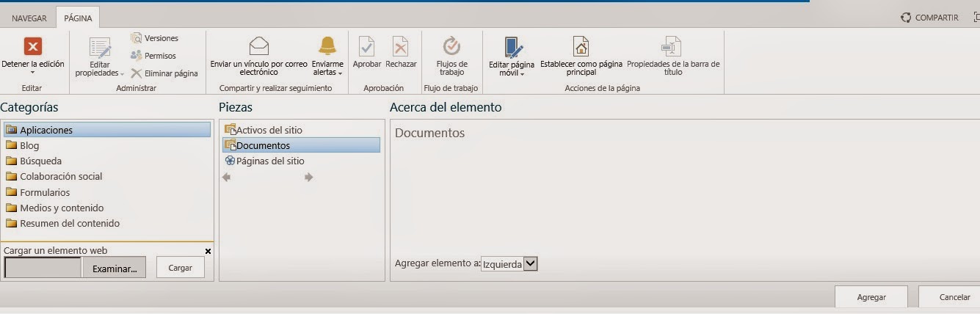Click the envelope icon to send link by email
The image size is (980, 314).
(258, 46)
